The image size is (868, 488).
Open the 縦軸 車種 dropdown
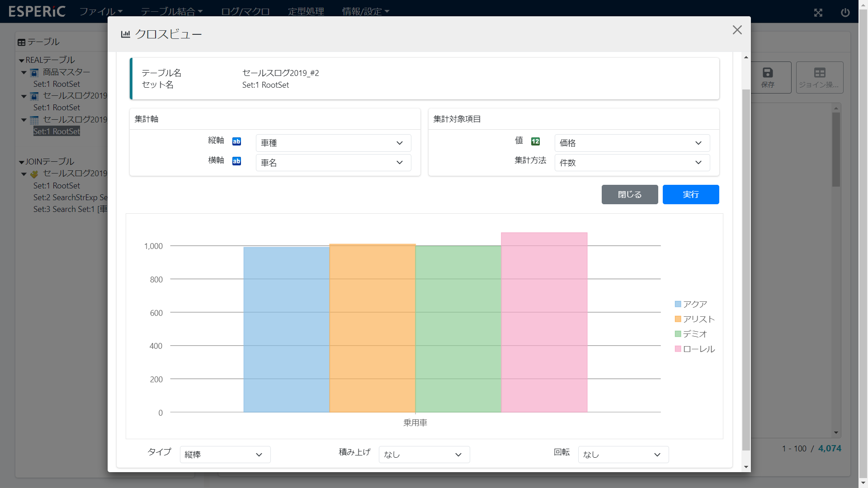333,143
